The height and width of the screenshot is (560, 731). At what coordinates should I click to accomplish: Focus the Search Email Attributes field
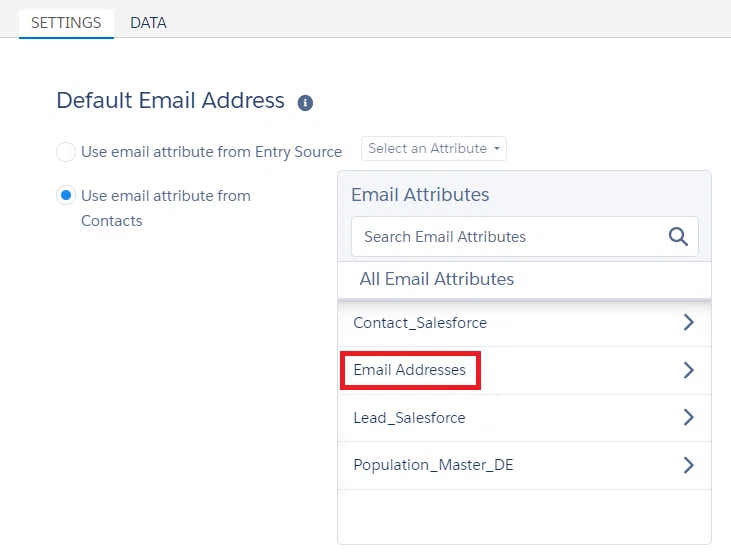click(525, 236)
